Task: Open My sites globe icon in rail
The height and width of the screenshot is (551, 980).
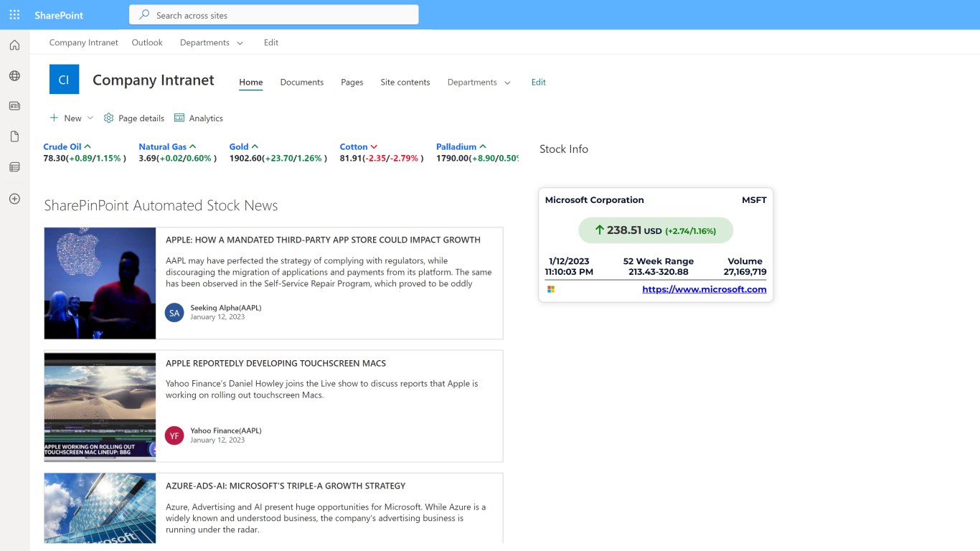Action: [14, 76]
